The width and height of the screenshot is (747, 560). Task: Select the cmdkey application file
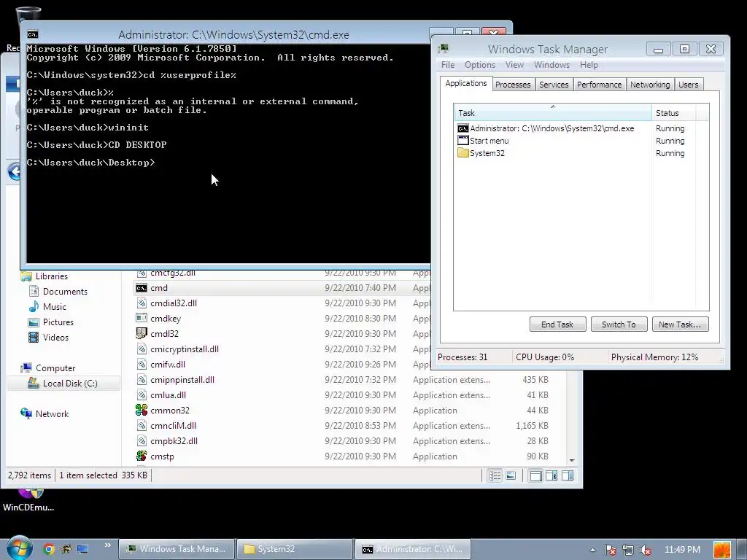166,318
